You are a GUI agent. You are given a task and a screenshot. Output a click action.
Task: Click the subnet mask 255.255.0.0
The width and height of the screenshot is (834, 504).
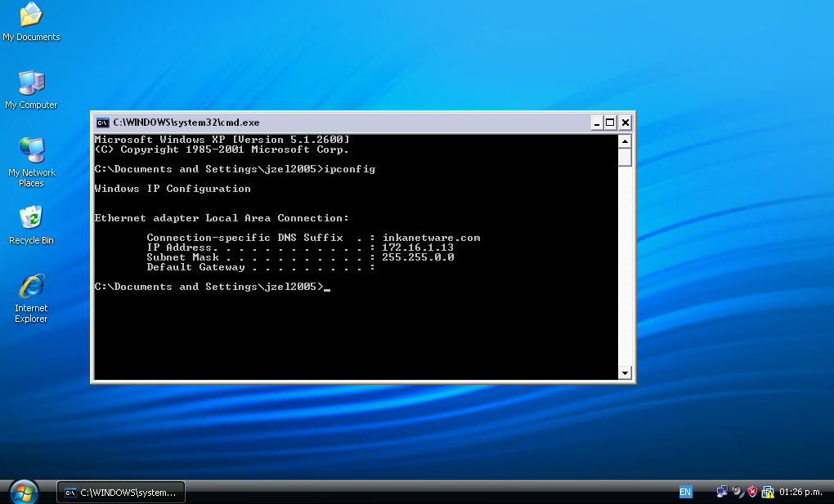click(418, 257)
